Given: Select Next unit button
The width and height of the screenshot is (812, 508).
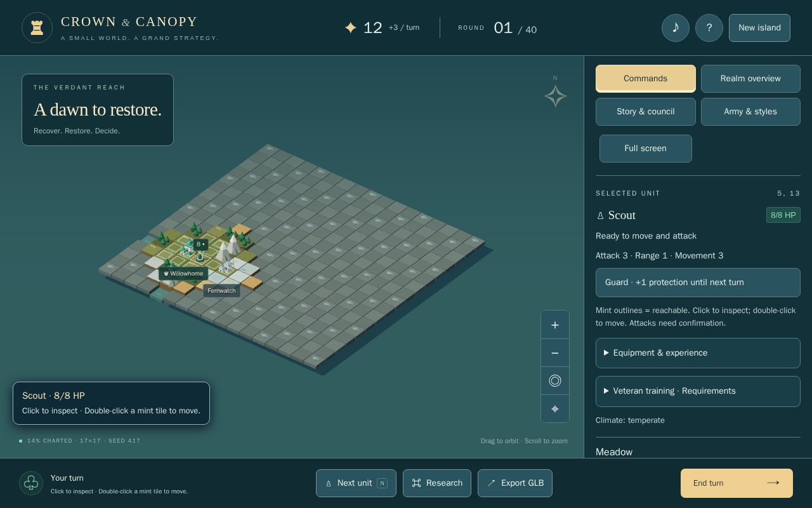Looking at the screenshot, I should tap(356, 483).
